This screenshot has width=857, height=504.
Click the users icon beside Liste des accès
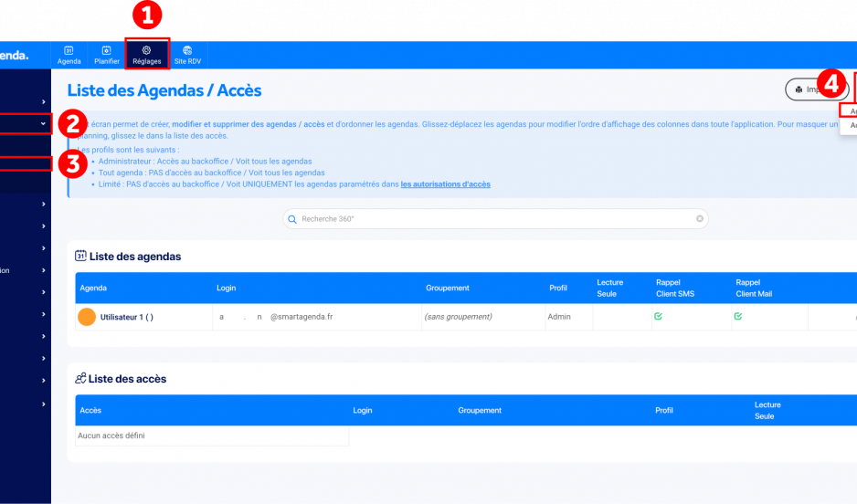click(x=80, y=379)
